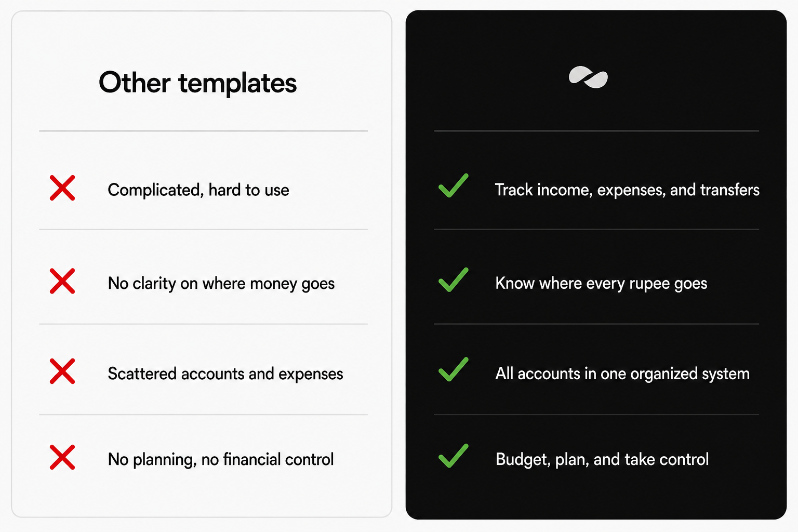Select the text Complicated, hard to use

click(x=198, y=190)
